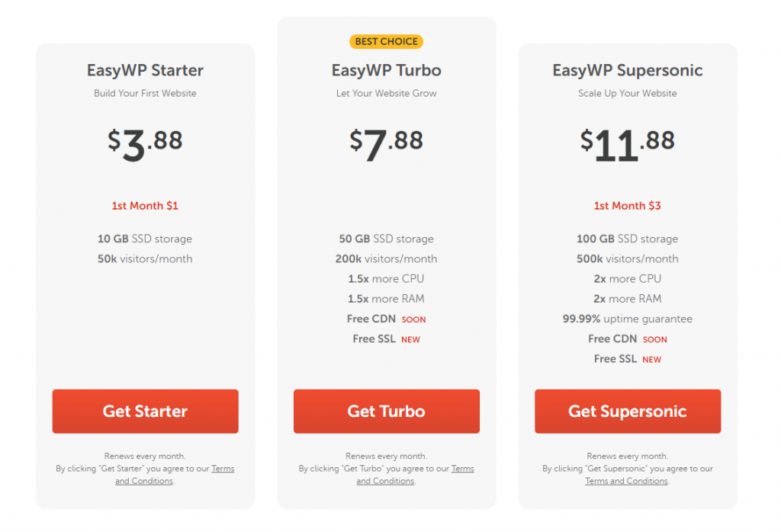Click the BEST CHOICE badge
The height and width of the screenshot is (532, 781).
point(386,42)
